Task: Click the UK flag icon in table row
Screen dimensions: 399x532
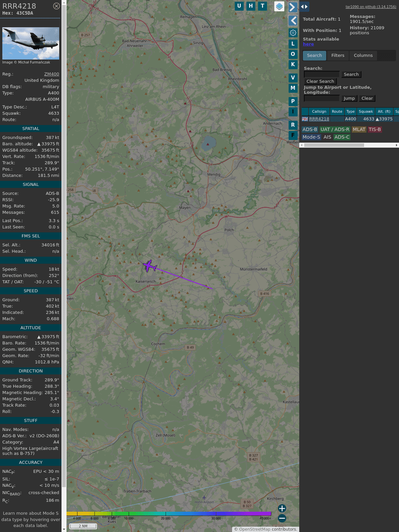Action: click(305, 119)
